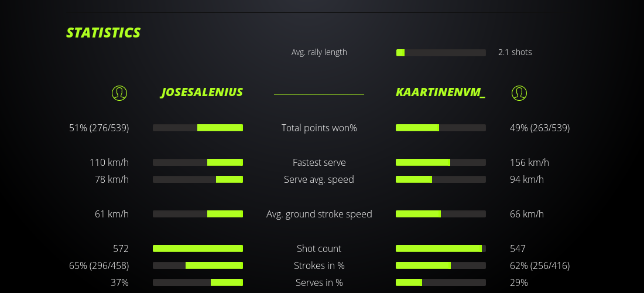Click KAARTINENVM_ fastest serve bar

(441, 162)
